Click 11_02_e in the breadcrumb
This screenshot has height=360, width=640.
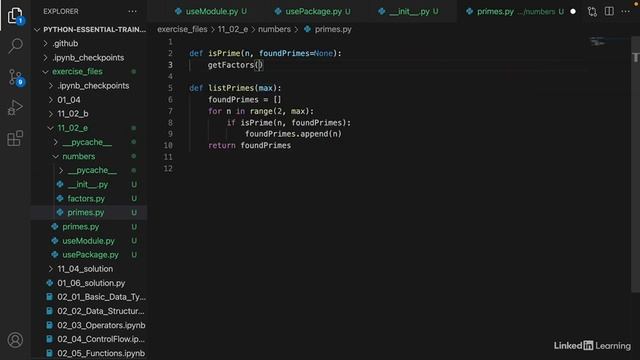click(x=232, y=29)
